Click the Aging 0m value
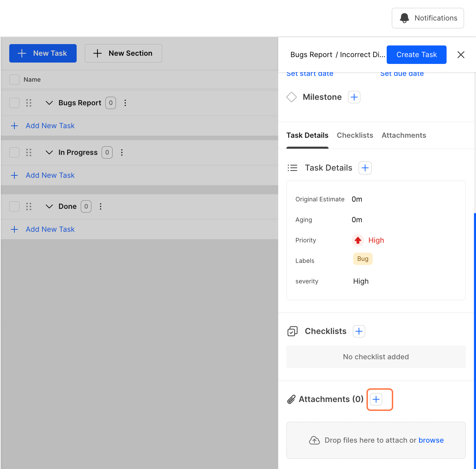 [357, 220]
